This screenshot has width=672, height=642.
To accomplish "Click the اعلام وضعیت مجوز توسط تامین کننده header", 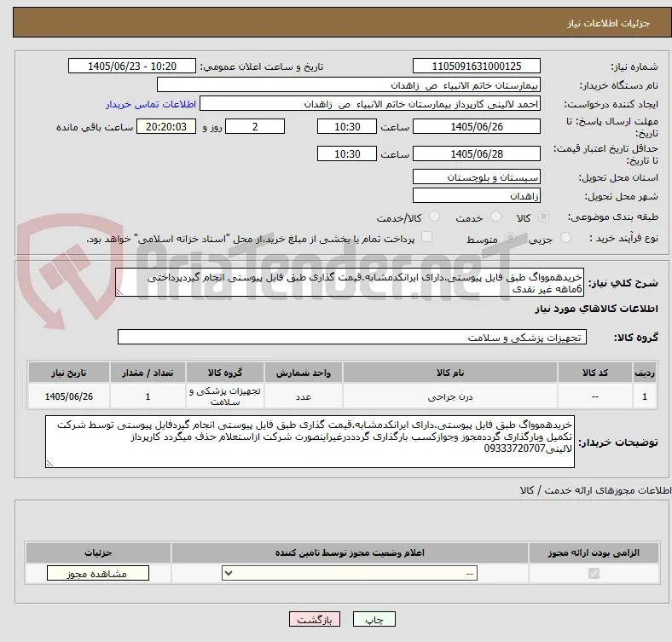I will tap(350, 552).
